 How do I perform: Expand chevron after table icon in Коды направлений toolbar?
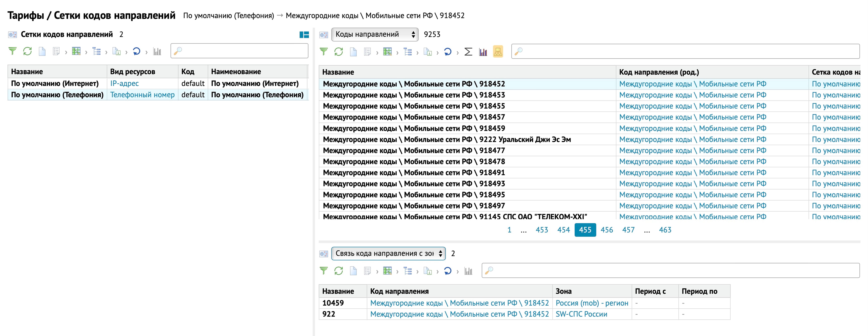(x=398, y=53)
